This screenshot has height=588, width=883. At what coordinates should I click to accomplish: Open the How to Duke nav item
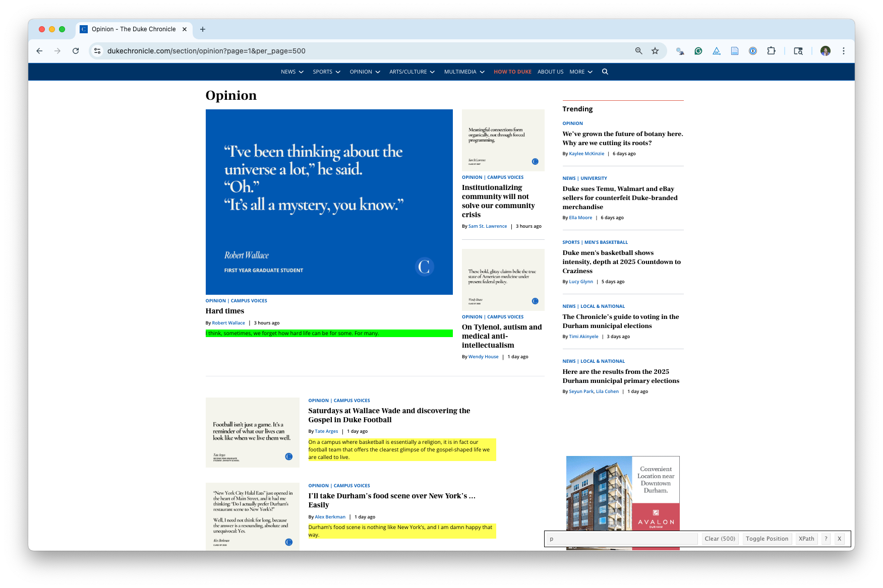point(512,72)
